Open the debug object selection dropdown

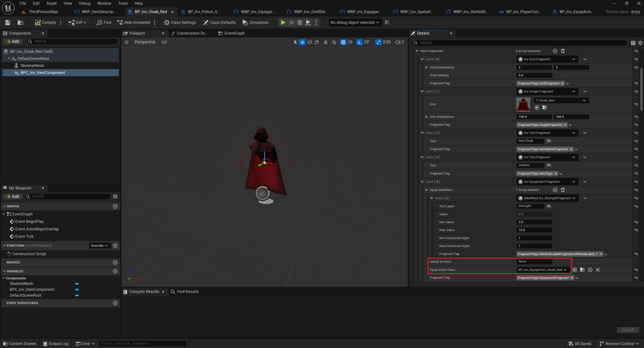(355, 22)
